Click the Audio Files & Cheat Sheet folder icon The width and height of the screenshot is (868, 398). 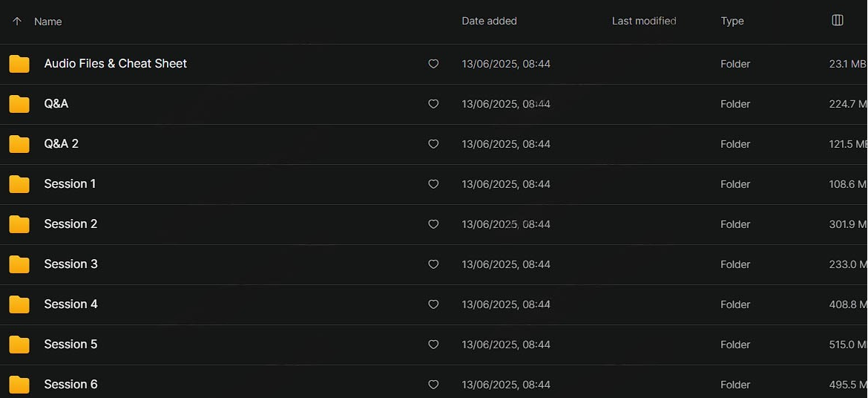tap(19, 64)
